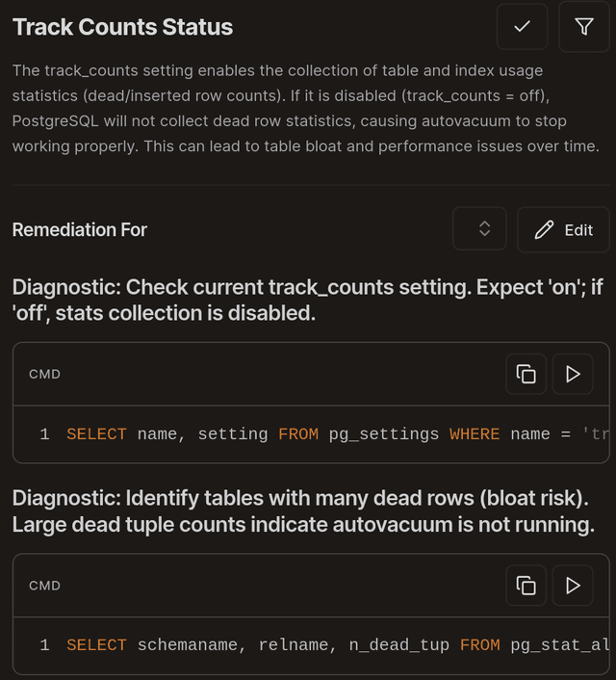Image resolution: width=616 pixels, height=680 pixels.
Task: Click the first CMD label
Action: pos(44,375)
